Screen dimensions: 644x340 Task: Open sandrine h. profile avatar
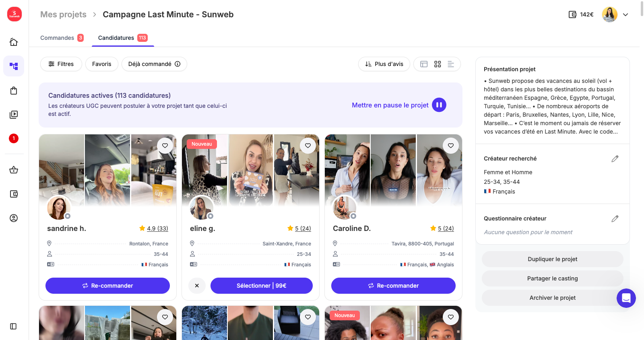click(59, 208)
